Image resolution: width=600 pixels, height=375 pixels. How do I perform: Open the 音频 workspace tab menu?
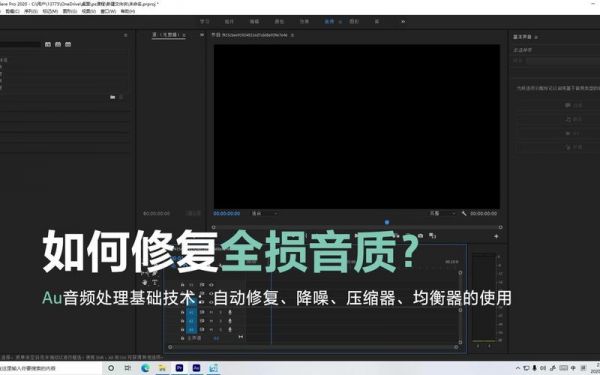pos(340,22)
